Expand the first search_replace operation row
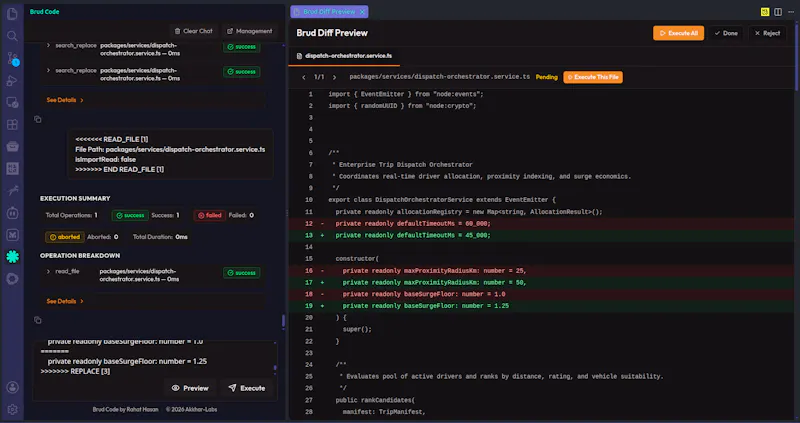 coord(48,45)
